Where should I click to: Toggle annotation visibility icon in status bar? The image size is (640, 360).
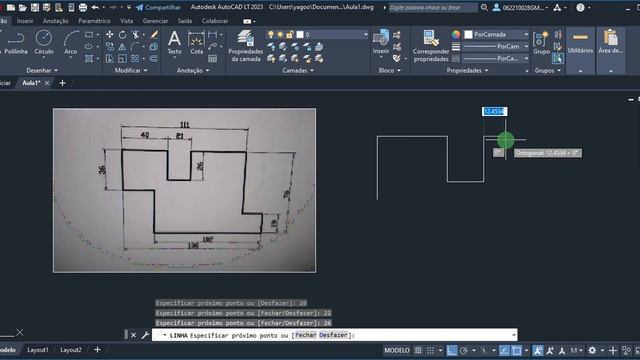538,350
